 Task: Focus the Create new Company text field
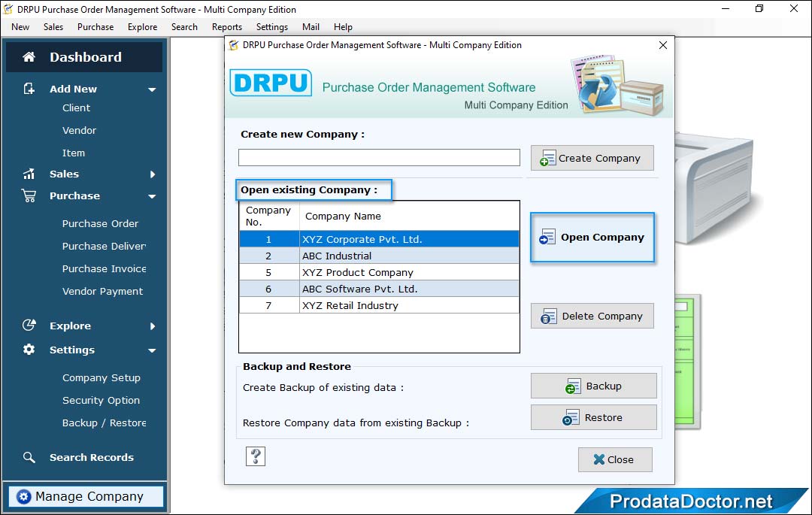tap(379, 157)
